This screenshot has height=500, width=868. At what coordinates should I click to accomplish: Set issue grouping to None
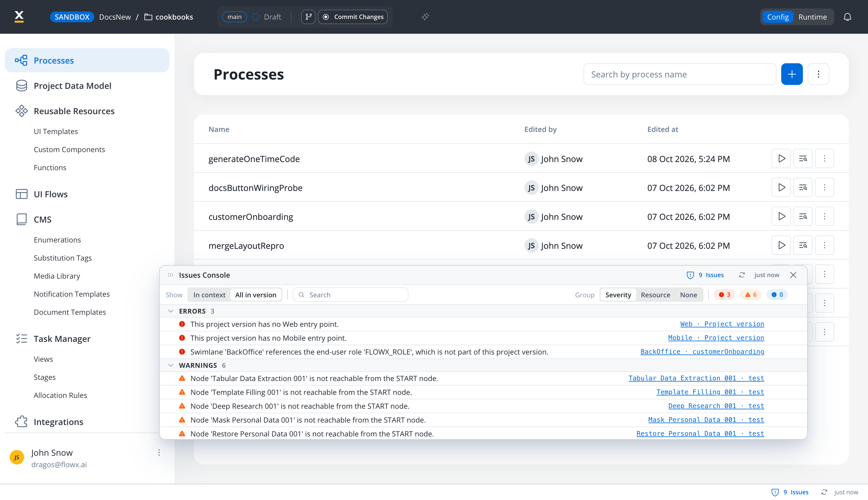689,295
